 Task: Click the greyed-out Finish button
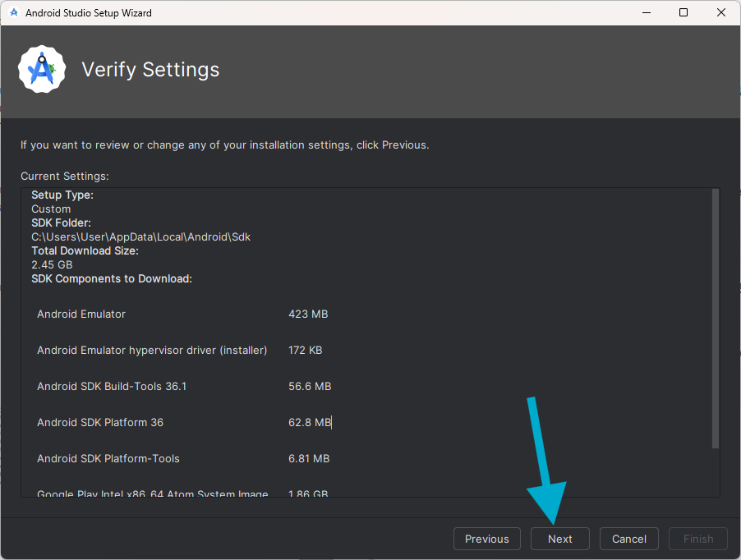[697, 539]
